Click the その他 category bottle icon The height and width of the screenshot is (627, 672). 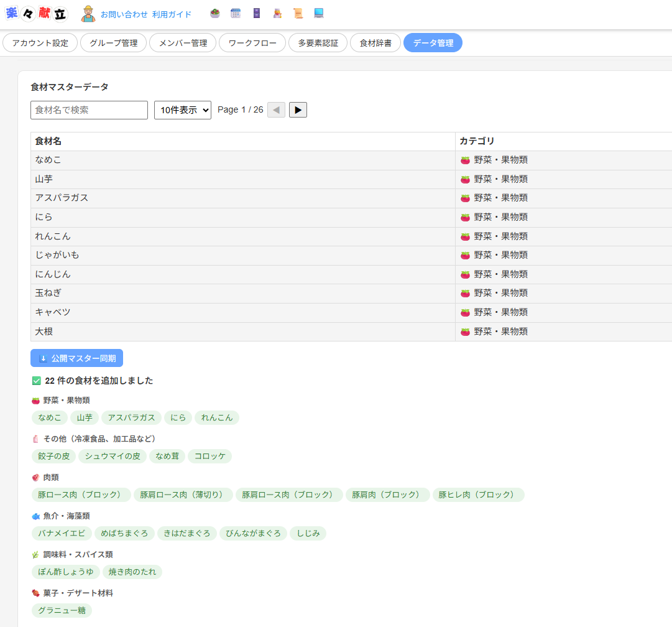35,439
